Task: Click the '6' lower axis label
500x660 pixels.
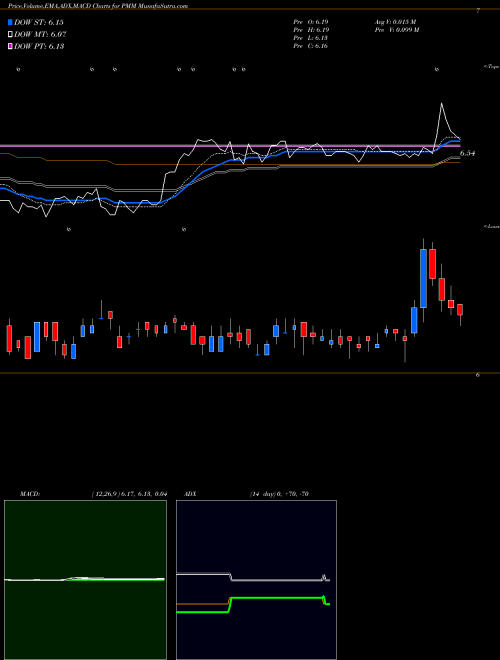Action: [x=478, y=375]
